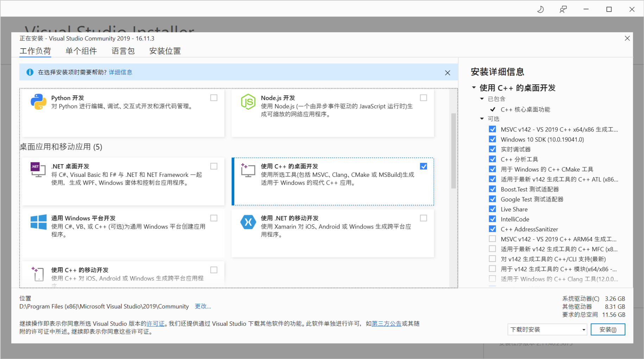This screenshot has width=644, height=359.
Task: Uncheck the MSVC v142 x64/x86 component
Action: [492, 129]
